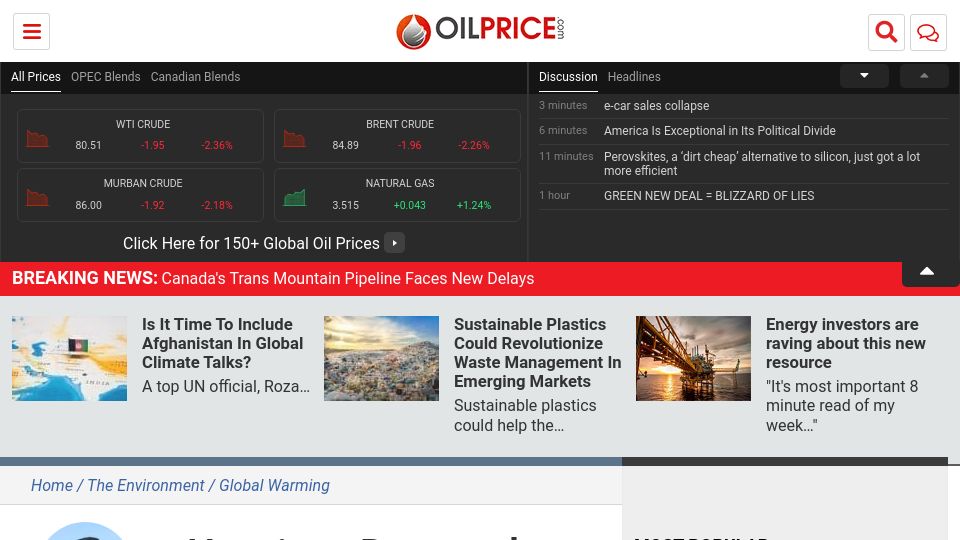Screen dimensions: 960x540
Task: Open the Afghanistan climate talks article headline
Action: coord(222,343)
